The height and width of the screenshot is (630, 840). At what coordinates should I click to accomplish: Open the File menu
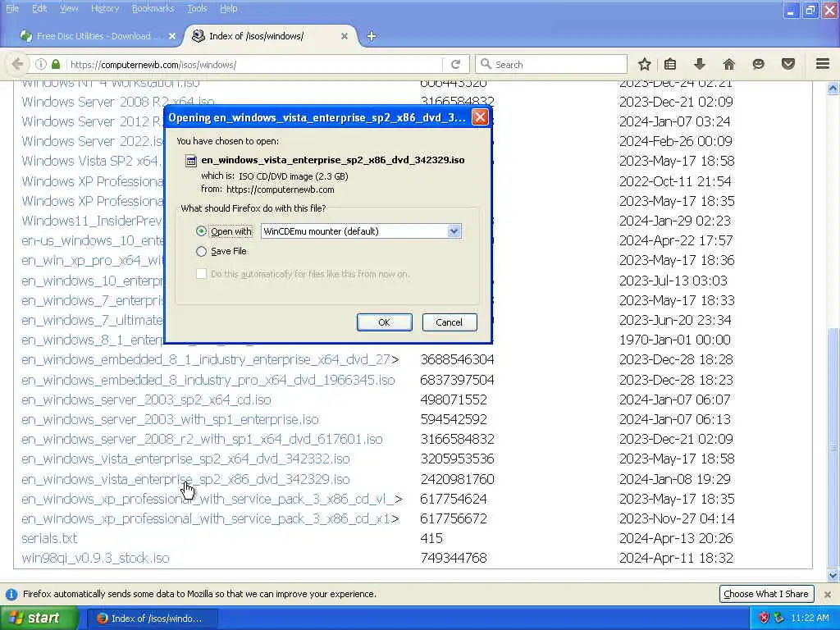click(12, 8)
